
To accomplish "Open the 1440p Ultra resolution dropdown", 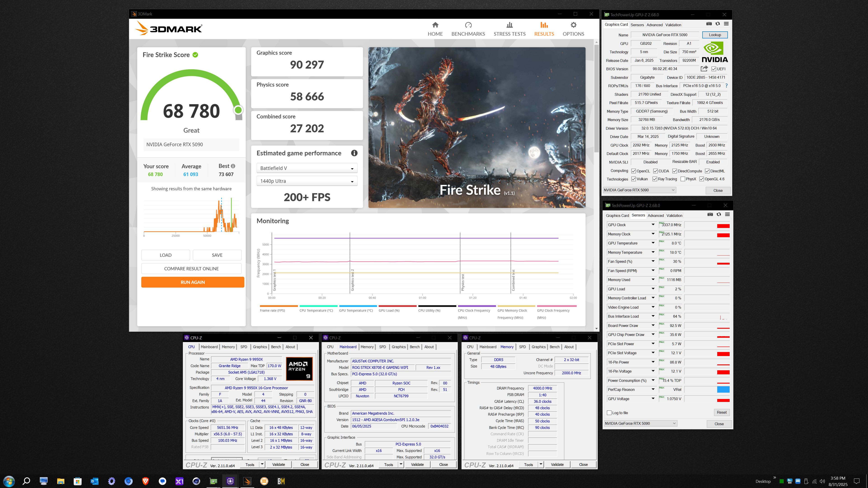I will point(307,181).
